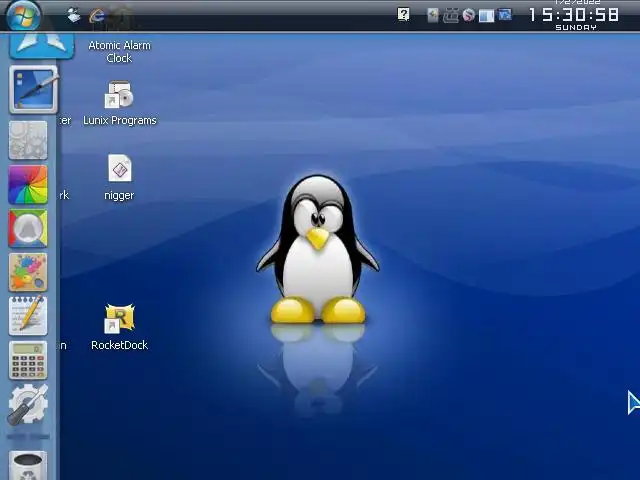This screenshot has width=640, height=480.
Task: Click the question mark tray icon
Action: click(403, 15)
